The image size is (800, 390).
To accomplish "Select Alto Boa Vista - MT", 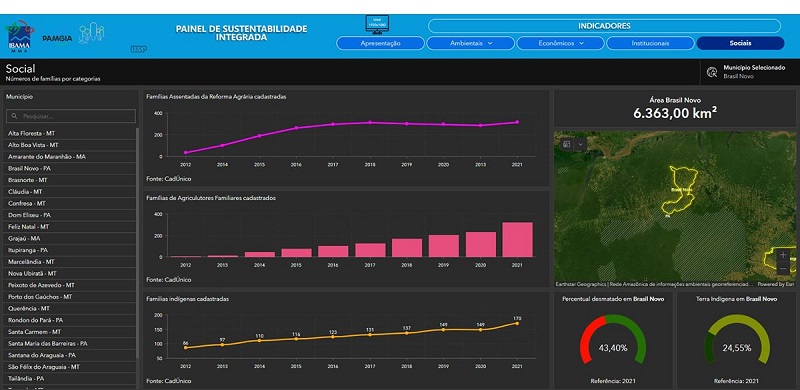I will (70, 145).
